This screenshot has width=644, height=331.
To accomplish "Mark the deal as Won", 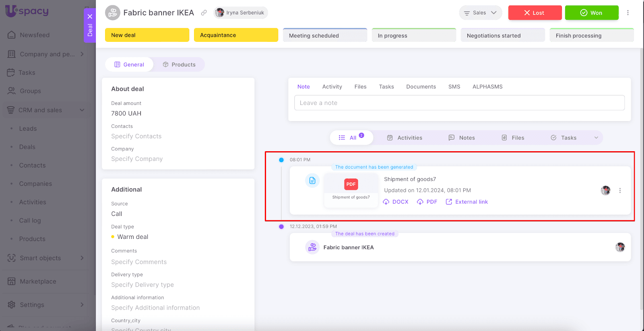I will [x=591, y=13].
